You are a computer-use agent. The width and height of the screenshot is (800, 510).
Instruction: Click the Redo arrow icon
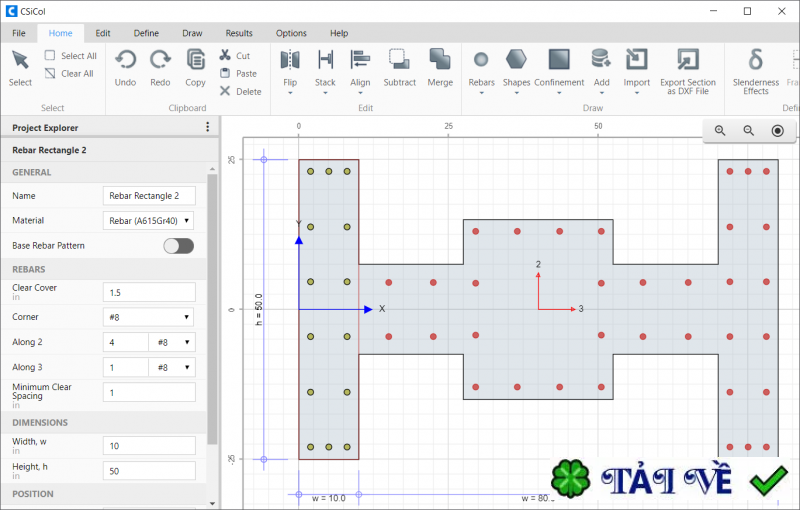(160, 60)
